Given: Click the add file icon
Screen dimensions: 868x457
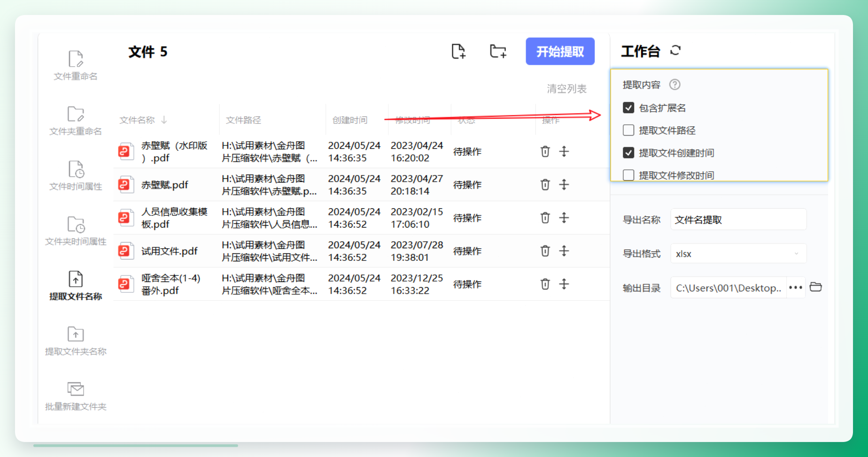Looking at the screenshot, I should (x=458, y=51).
